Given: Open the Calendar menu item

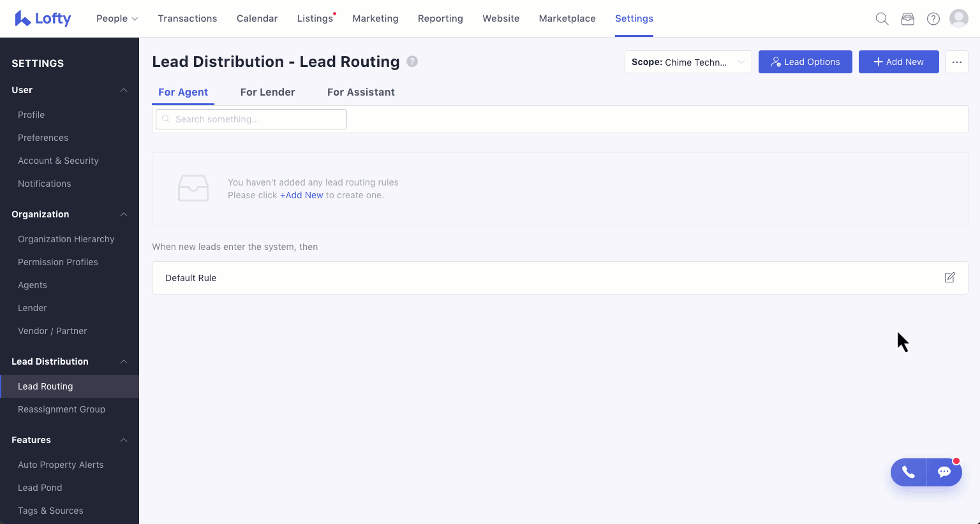Looking at the screenshot, I should coord(257,18).
